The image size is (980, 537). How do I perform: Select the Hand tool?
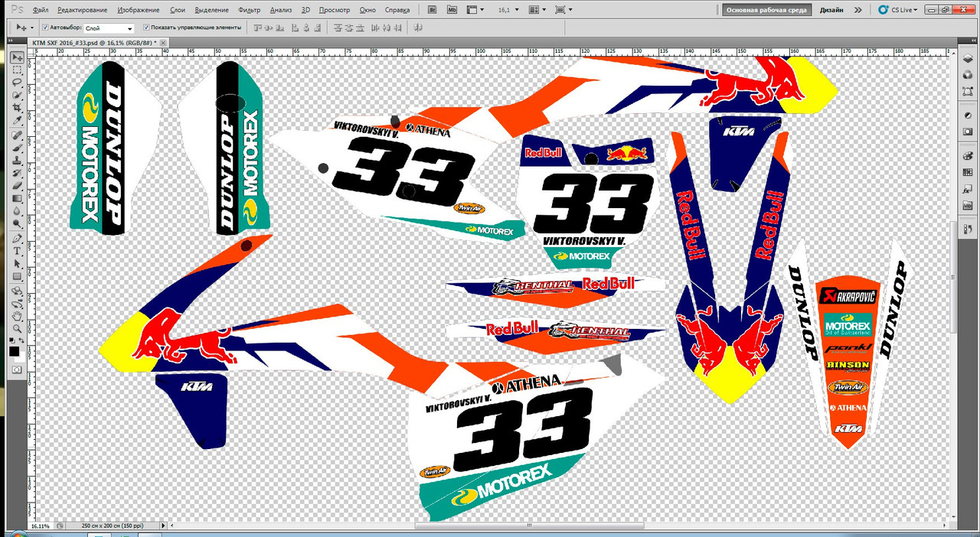click(17, 315)
